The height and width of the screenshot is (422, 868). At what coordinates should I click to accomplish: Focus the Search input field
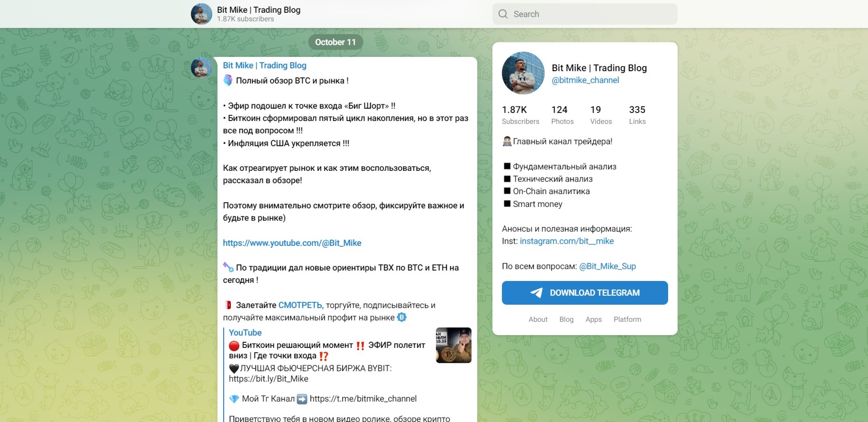click(585, 14)
